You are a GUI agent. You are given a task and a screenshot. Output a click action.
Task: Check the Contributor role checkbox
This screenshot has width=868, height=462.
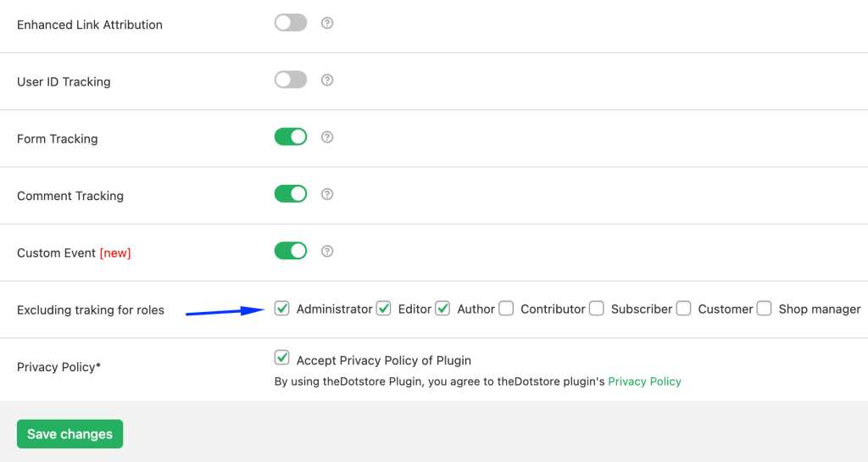click(x=506, y=309)
